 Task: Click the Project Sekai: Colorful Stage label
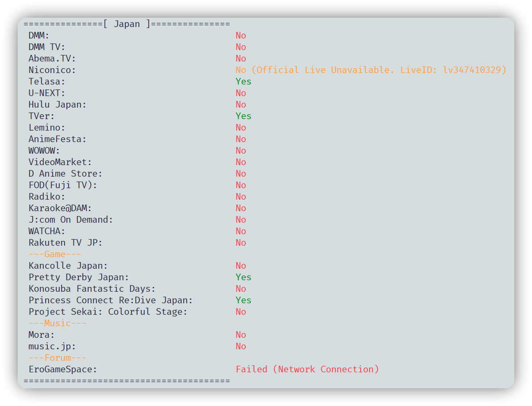click(x=108, y=312)
